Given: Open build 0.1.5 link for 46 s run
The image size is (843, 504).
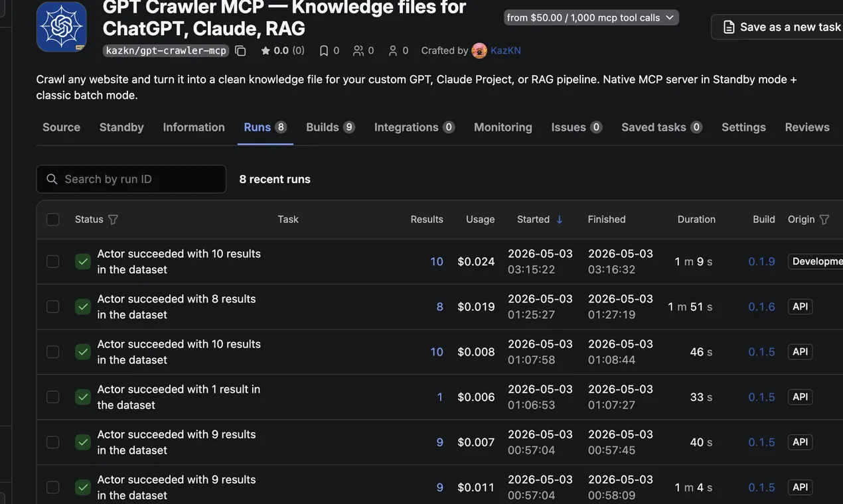Looking at the screenshot, I should 761,351.
